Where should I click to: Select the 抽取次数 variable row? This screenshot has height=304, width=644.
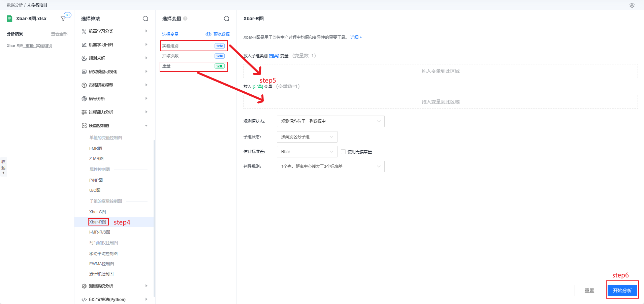(x=194, y=56)
